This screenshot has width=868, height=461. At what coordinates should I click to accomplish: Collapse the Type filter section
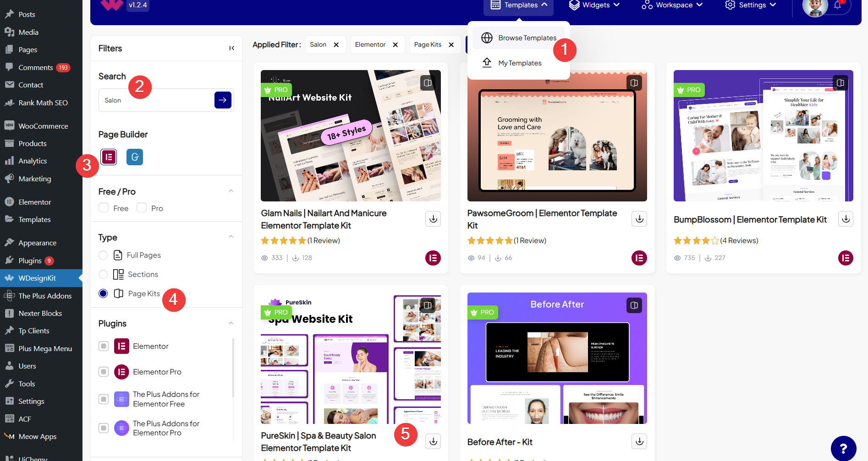coord(231,237)
